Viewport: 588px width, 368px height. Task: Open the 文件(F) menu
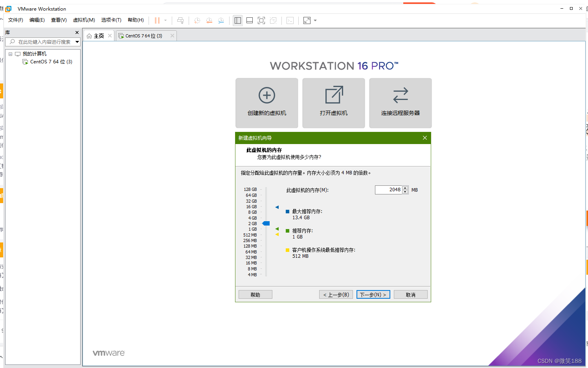coord(16,20)
